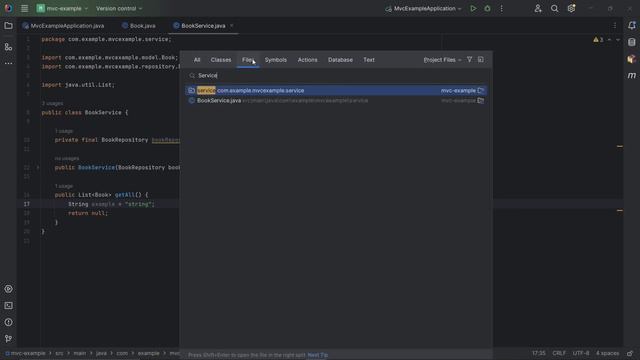This screenshot has width=640, height=360.
Task: Open search results in Find tool window
Action: pyautogui.click(x=481, y=60)
